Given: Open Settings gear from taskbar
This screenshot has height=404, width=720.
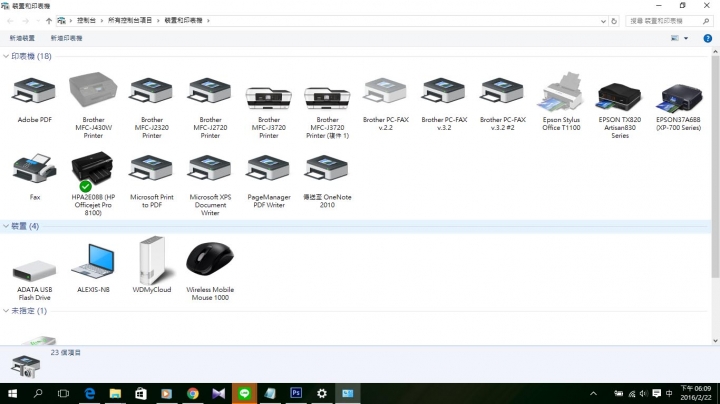Looking at the screenshot, I should 322,393.
